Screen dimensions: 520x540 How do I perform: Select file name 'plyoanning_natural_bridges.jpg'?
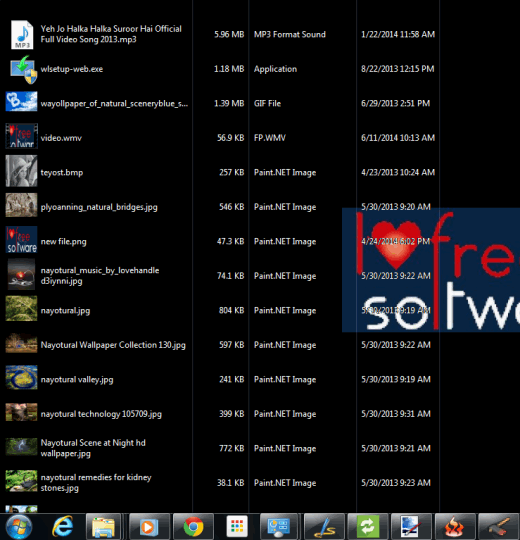tap(99, 207)
